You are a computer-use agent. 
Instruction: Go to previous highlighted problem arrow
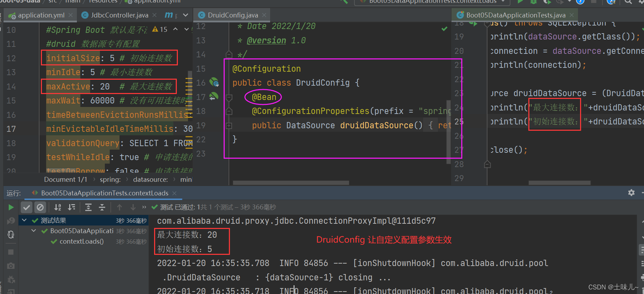click(x=175, y=29)
